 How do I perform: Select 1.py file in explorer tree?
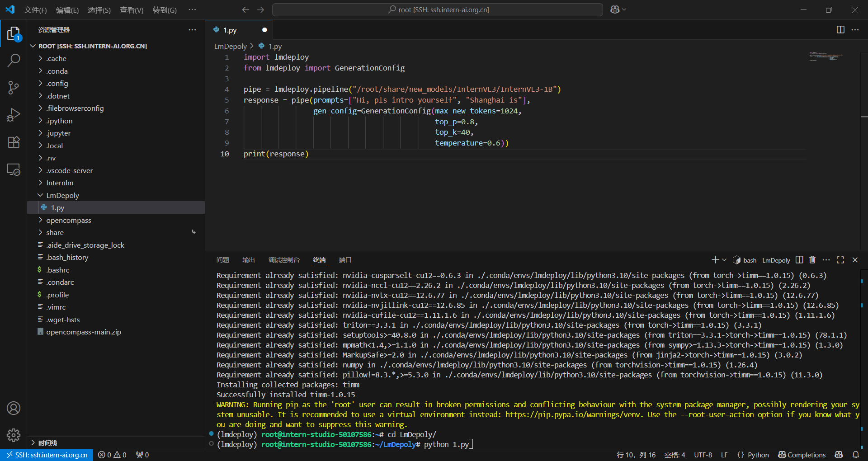click(x=116, y=207)
